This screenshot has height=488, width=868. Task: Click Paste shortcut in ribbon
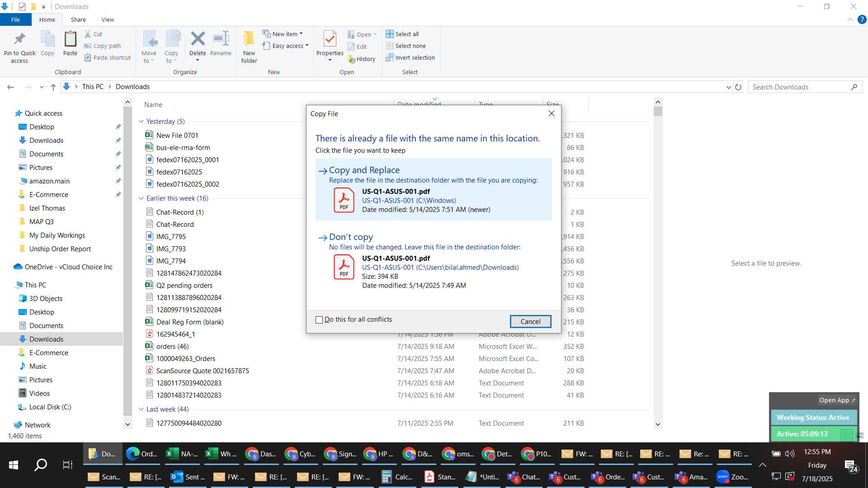click(108, 57)
